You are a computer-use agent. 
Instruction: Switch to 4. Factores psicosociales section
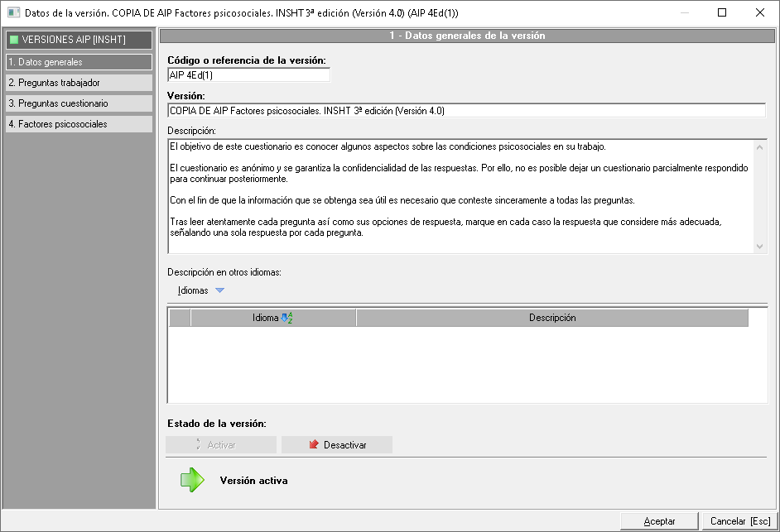(x=79, y=124)
